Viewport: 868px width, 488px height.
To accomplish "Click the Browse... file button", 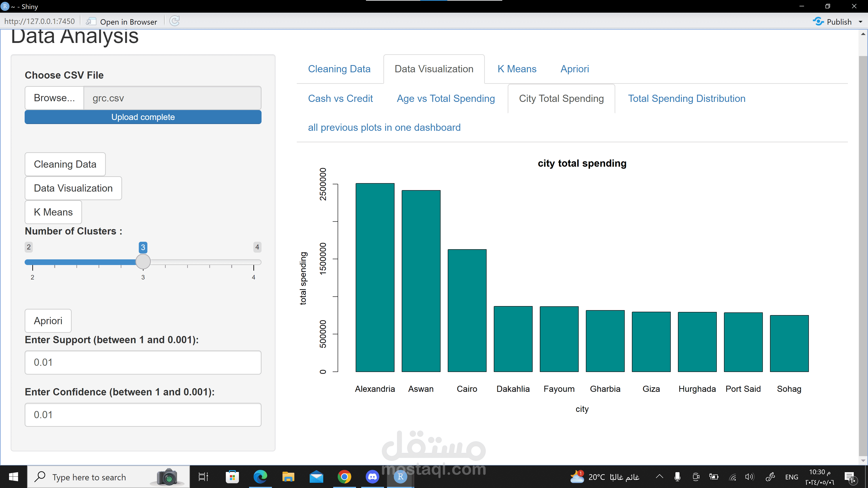I will click(54, 98).
